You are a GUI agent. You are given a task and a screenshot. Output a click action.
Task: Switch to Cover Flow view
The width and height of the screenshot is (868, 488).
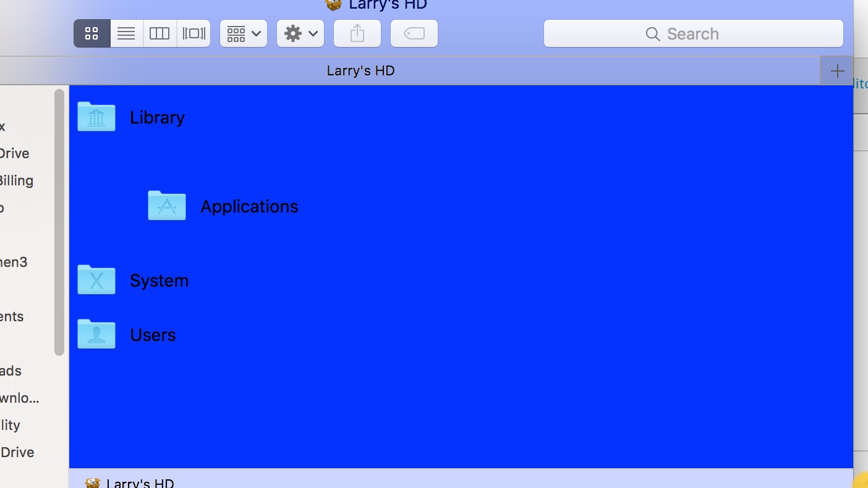click(x=194, y=33)
